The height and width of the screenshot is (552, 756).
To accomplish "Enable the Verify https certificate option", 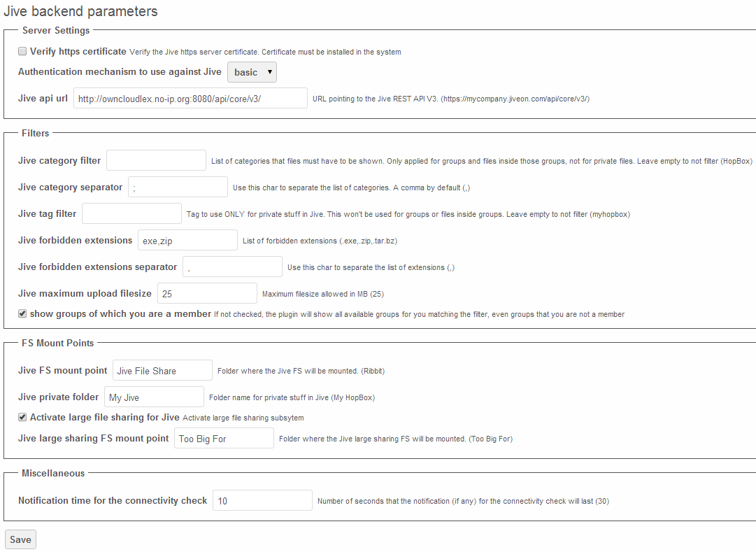I will [22, 50].
